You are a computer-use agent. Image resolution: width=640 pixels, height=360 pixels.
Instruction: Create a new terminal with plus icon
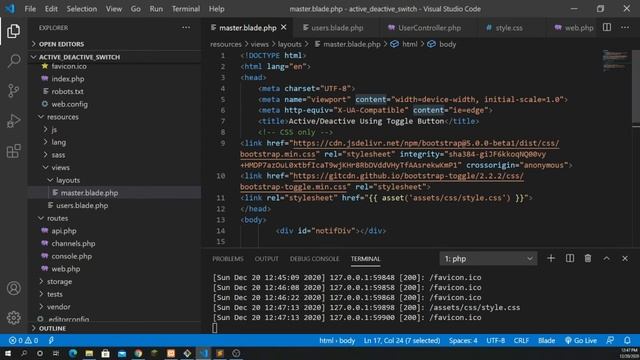(551, 258)
